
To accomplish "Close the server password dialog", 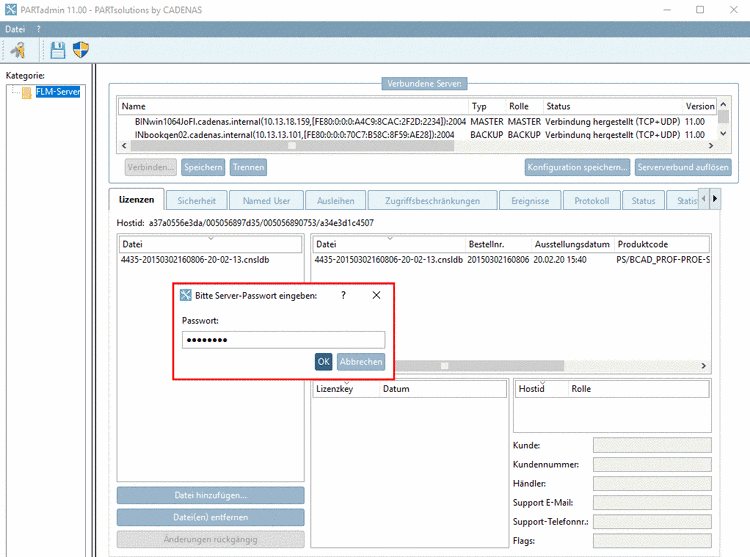I will coord(376,295).
